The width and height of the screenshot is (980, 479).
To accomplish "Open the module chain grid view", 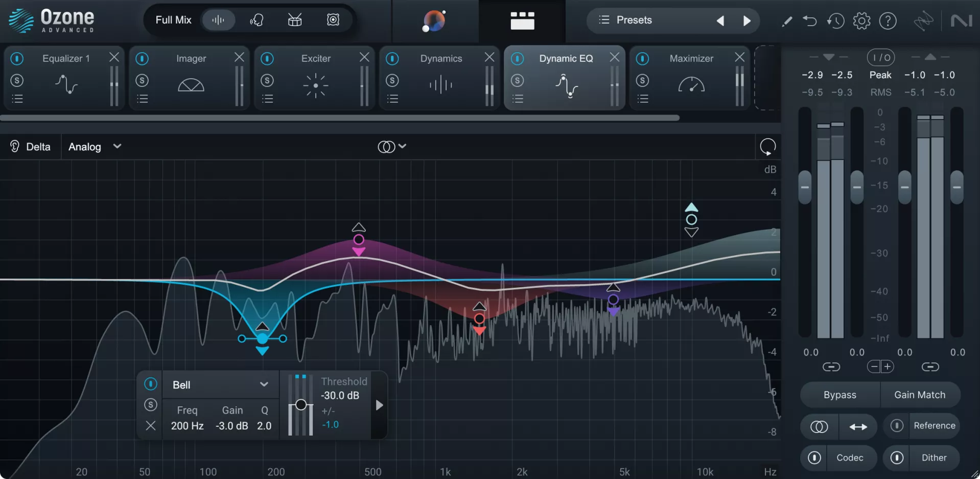I will [522, 21].
